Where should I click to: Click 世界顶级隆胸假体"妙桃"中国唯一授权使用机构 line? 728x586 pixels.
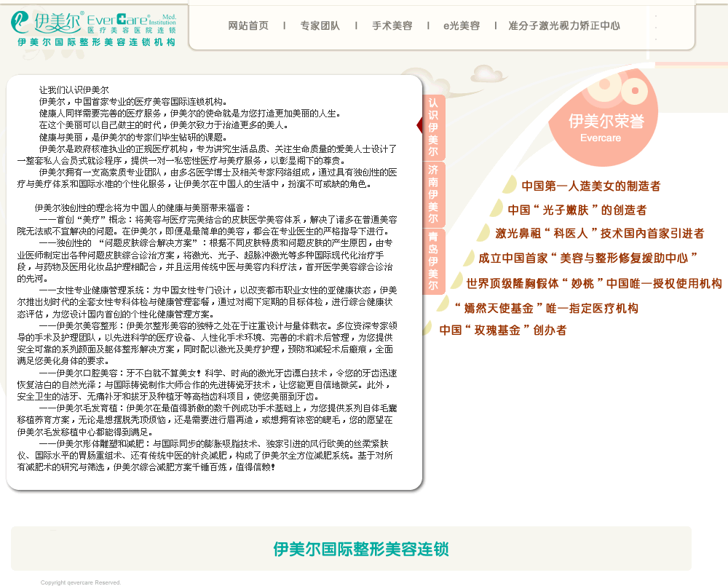(594, 283)
